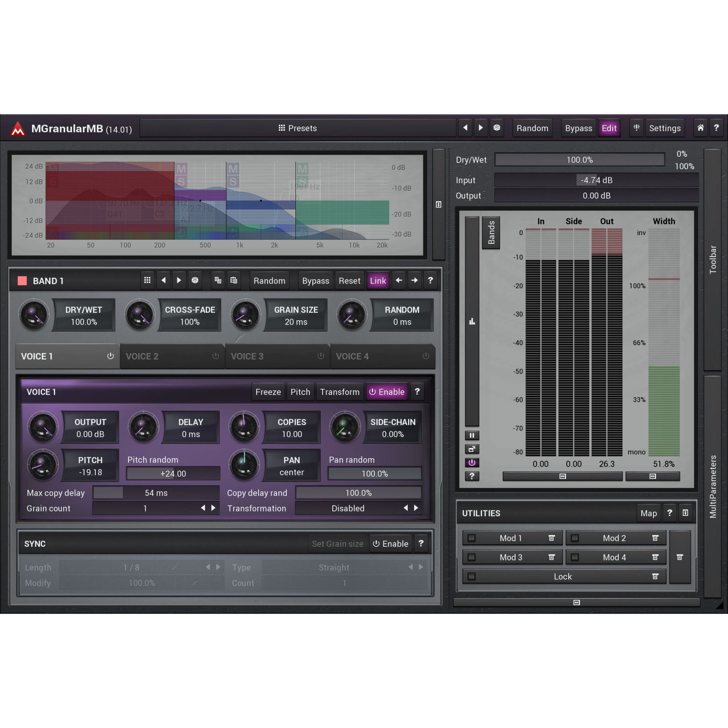Screen dimensions: 728x728
Task: Increase Grain count with right arrow
Action: click(213, 508)
